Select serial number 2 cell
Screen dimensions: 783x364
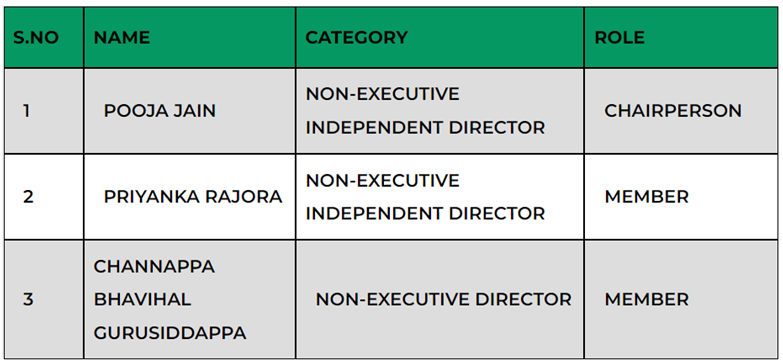click(x=44, y=197)
